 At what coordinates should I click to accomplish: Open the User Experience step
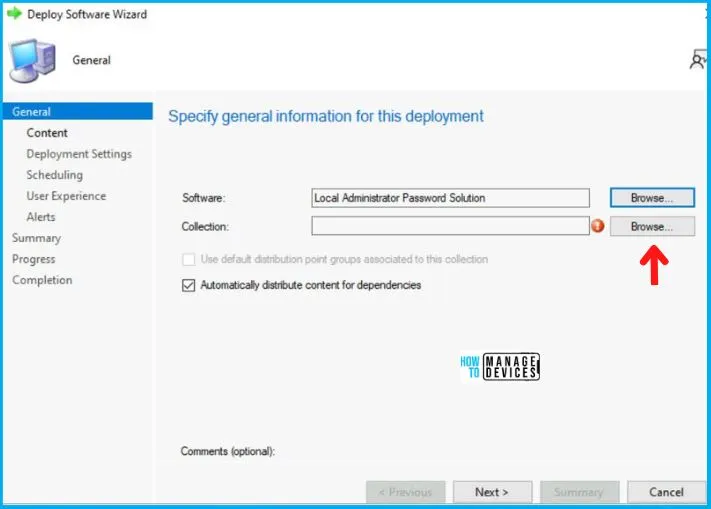[66, 196]
